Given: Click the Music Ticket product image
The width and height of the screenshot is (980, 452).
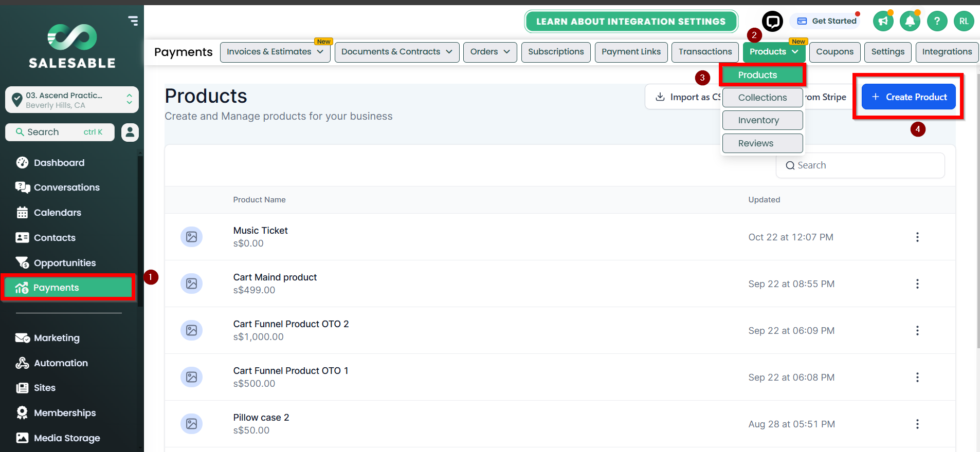Looking at the screenshot, I should [191, 237].
